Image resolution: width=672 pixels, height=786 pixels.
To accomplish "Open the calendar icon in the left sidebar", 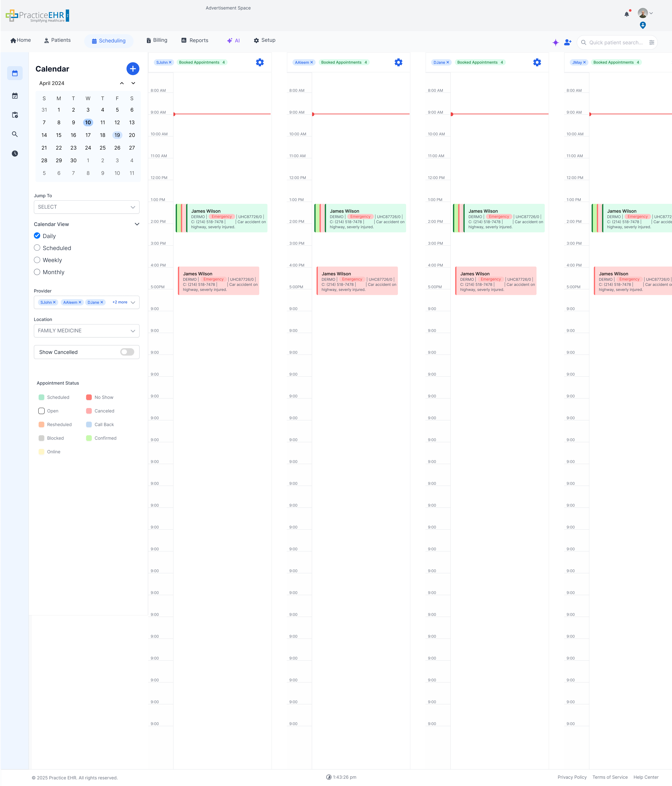I will (15, 73).
